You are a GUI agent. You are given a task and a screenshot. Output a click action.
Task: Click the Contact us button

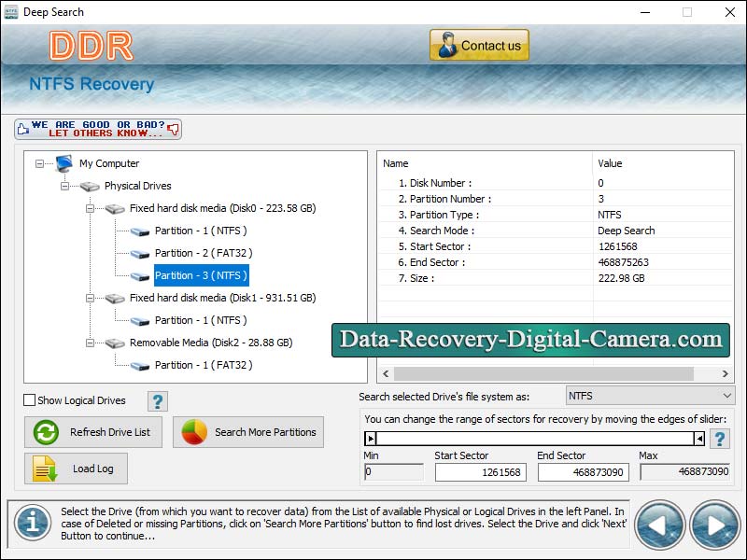coord(478,44)
